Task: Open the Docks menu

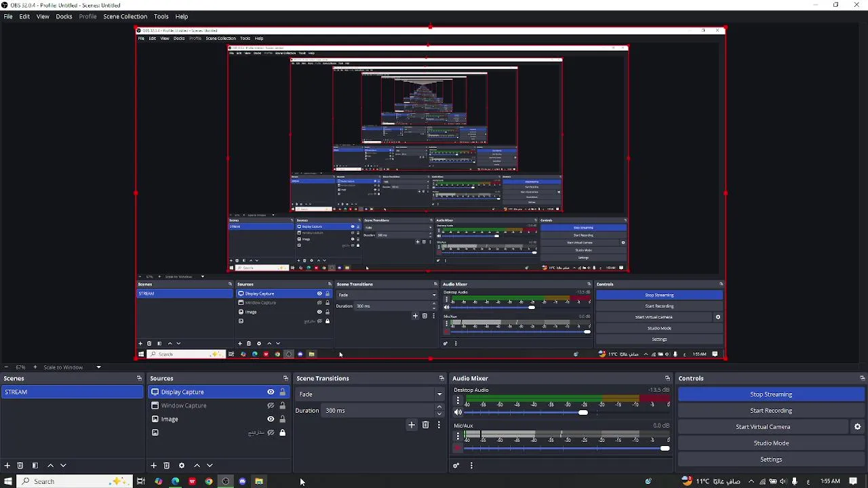Action: click(x=64, y=16)
